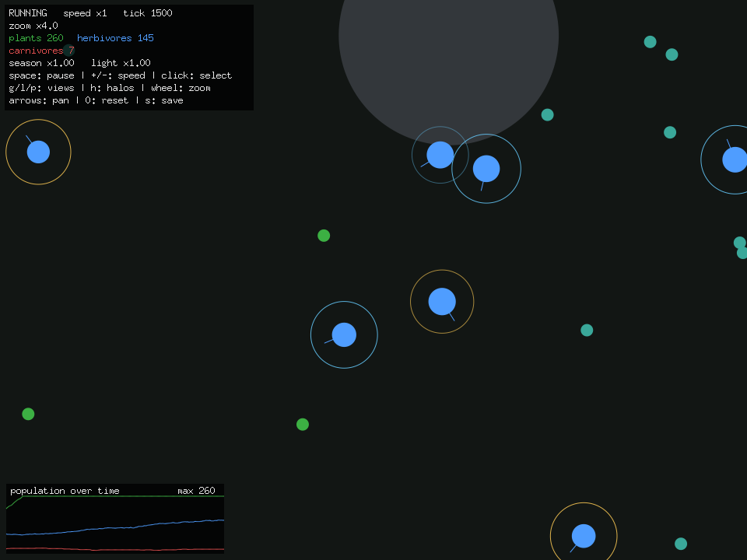Click the red 'carnivores 7' count
Screen dimensions: 747x560
tap(41, 51)
